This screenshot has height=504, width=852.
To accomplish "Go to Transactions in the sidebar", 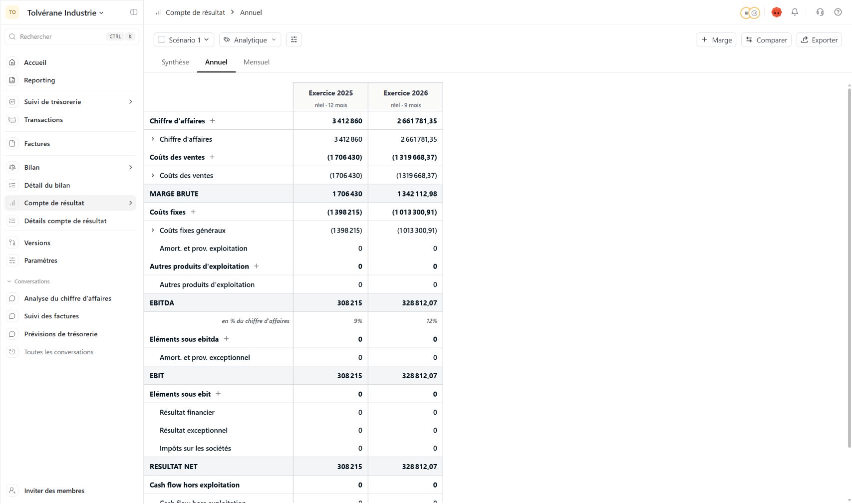I will [x=70, y=120].
